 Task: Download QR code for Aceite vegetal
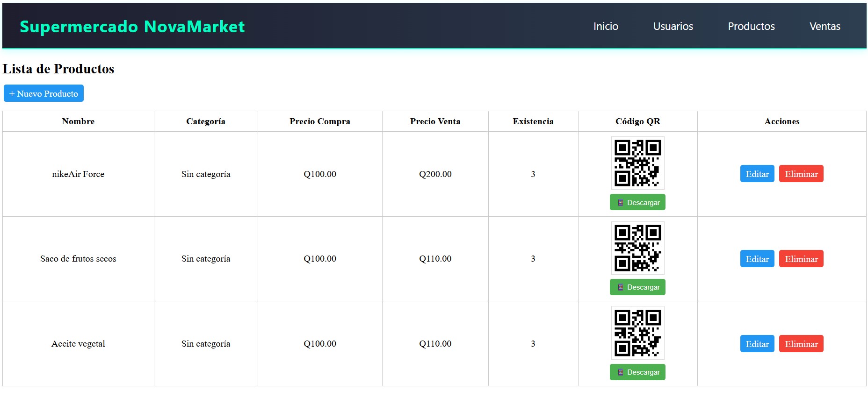point(637,372)
